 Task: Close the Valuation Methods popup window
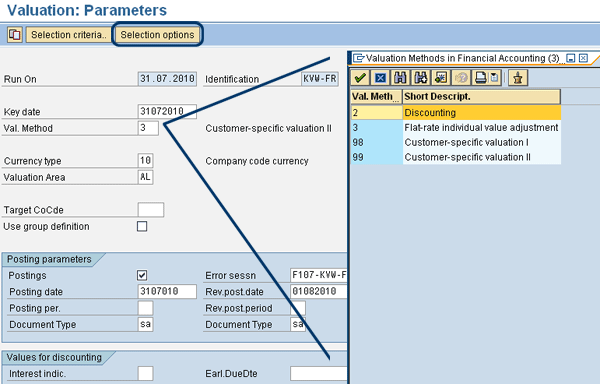[x=583, y=58]
